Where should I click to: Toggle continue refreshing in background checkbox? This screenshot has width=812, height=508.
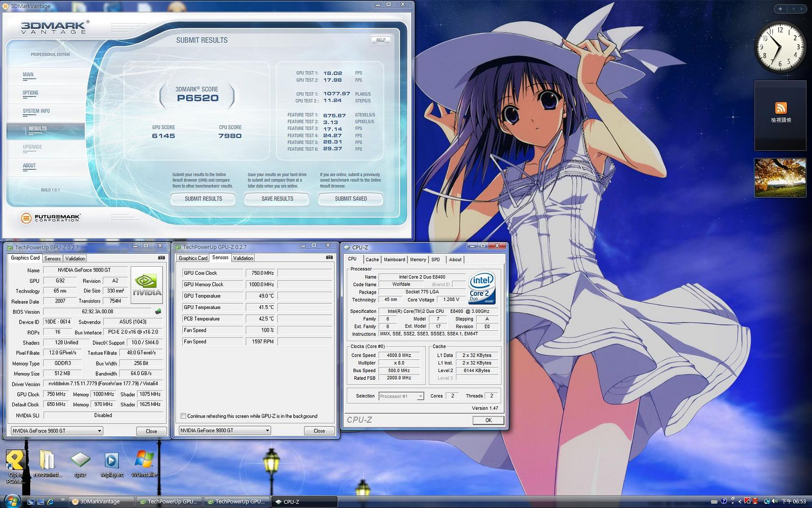183,416
